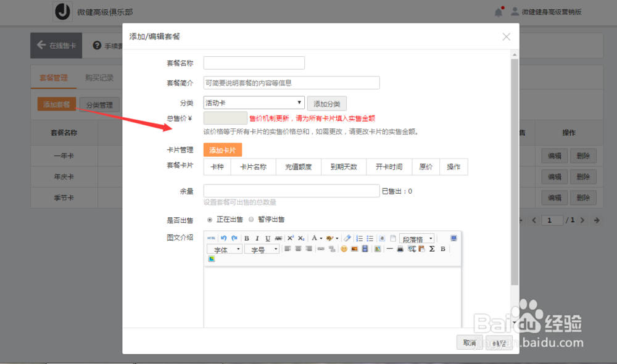Click the notification bell icon

(x=499, y=12)
